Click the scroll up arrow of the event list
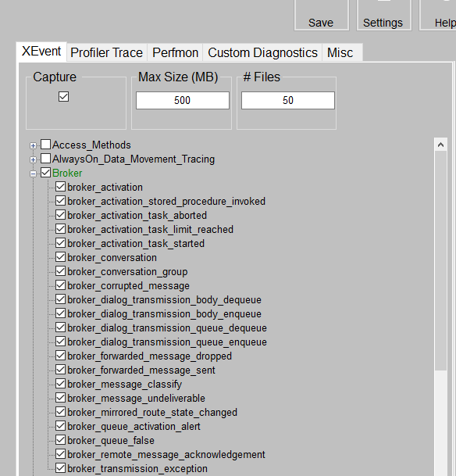The height and width of the screenshot is (476, 456). (441, 145)
